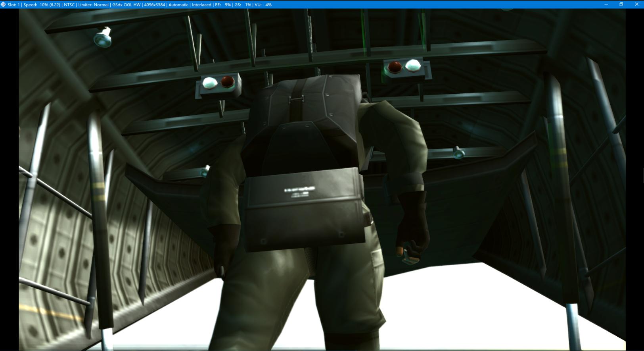Viewport: 644px width, 351px height.
Task: Click the "4096x3584" resolution text
Action: pos(155,5)
